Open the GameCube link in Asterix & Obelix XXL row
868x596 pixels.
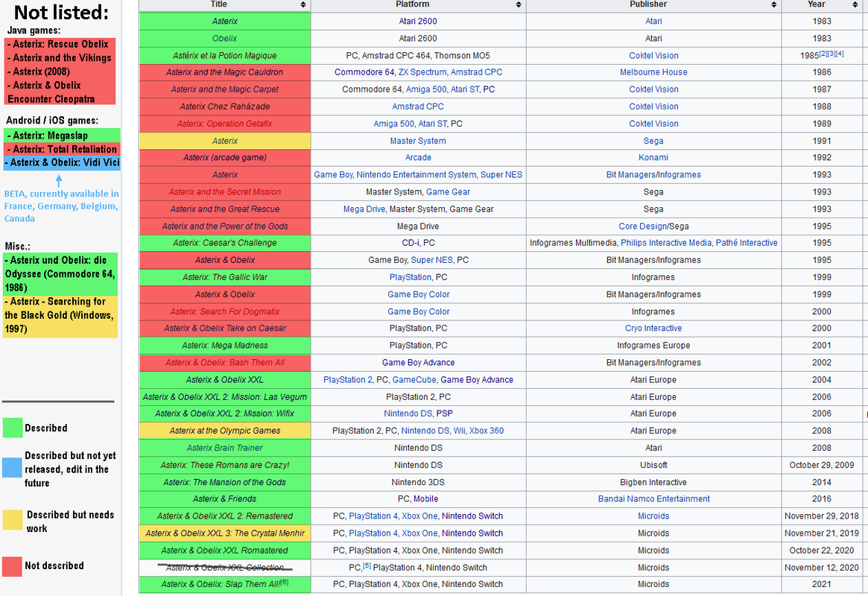click(x=414, y=380)
